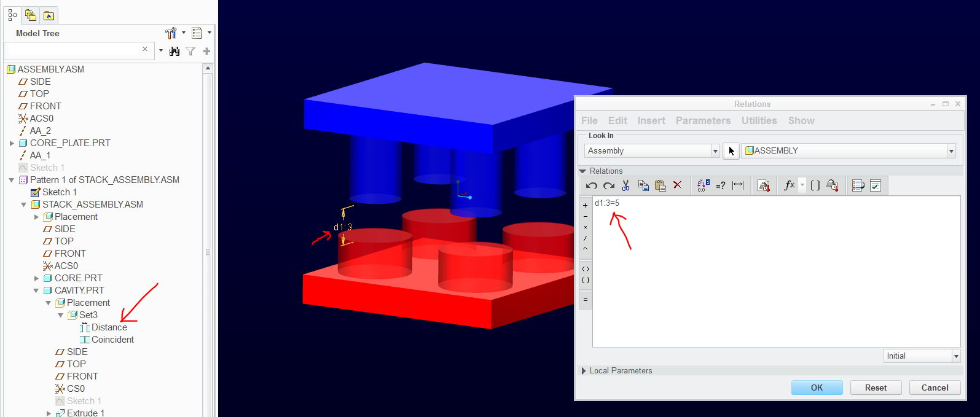Click the units weight-thermometer icon right of brackets
This screenshot has width=980, height=417.
(x=833, y=185)
